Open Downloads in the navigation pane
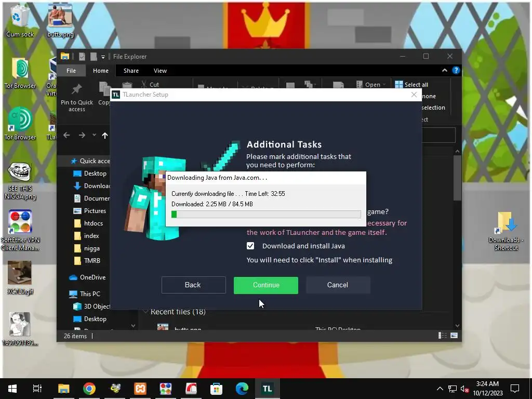The width and height of the screenshot is (532, 399). click(92, 186)
